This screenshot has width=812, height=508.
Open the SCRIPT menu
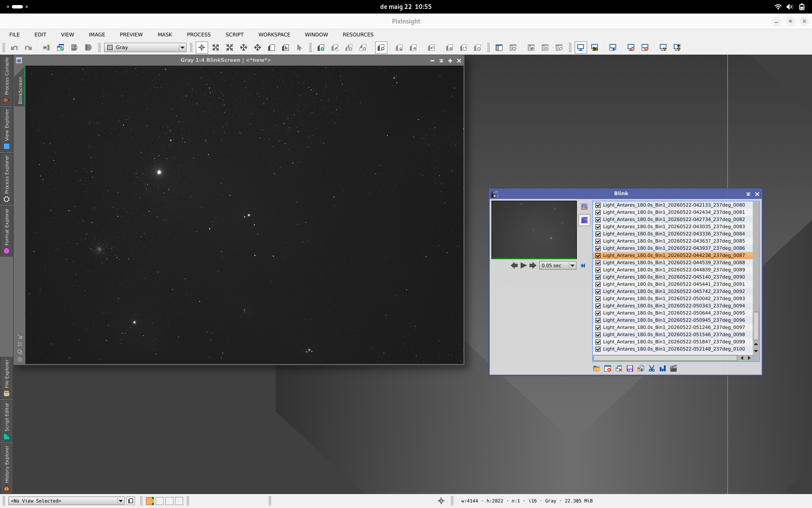coord(234,35)
